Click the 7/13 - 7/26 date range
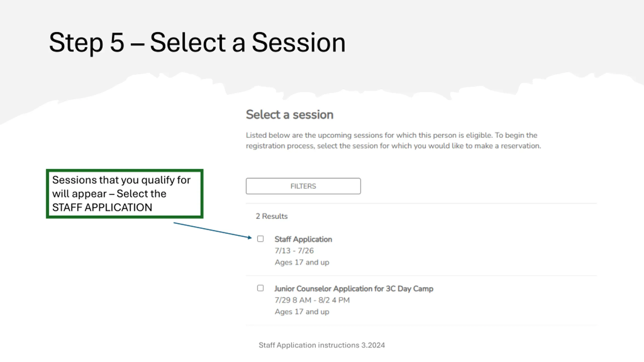This screenshot has width=644, height=362. tap(294, 251)
